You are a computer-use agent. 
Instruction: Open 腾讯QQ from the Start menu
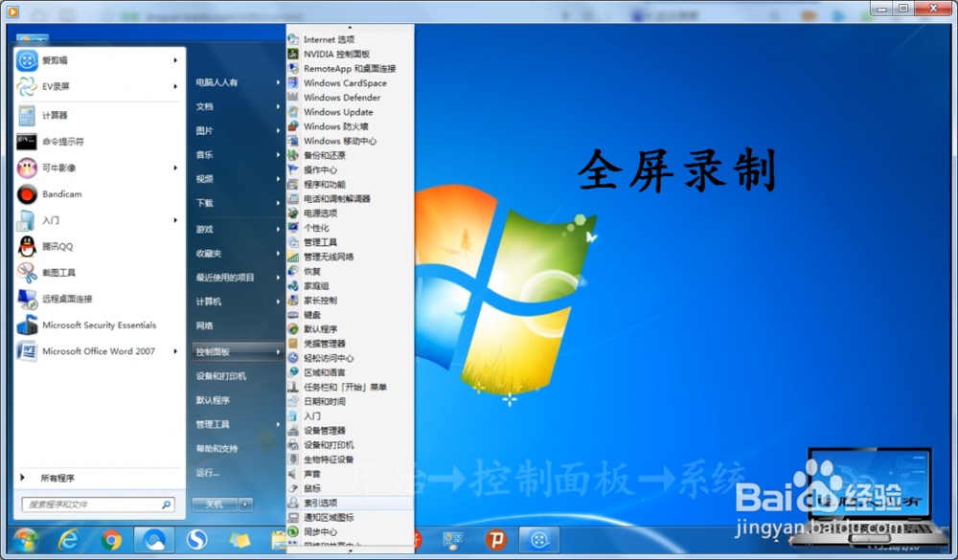(99, 247)
